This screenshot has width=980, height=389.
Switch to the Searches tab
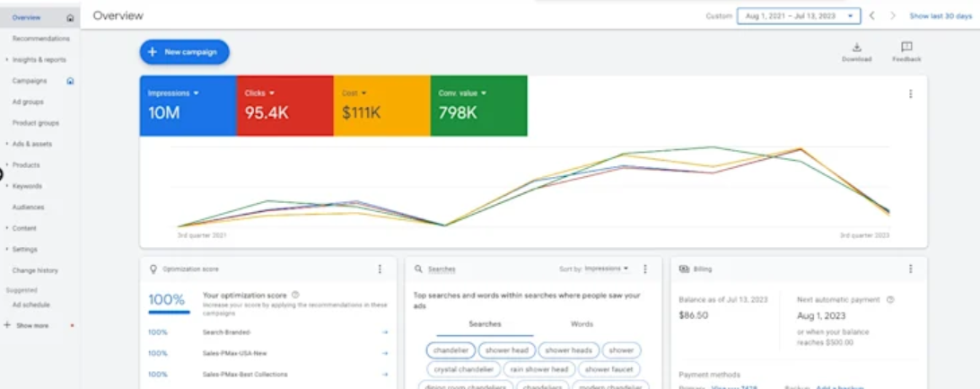pyautogui.click(x=485, y=324)
